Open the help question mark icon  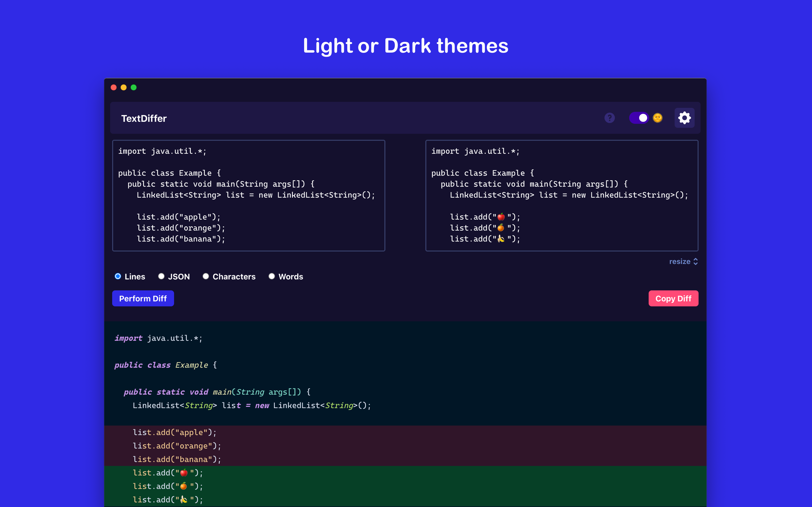[609, 118]
